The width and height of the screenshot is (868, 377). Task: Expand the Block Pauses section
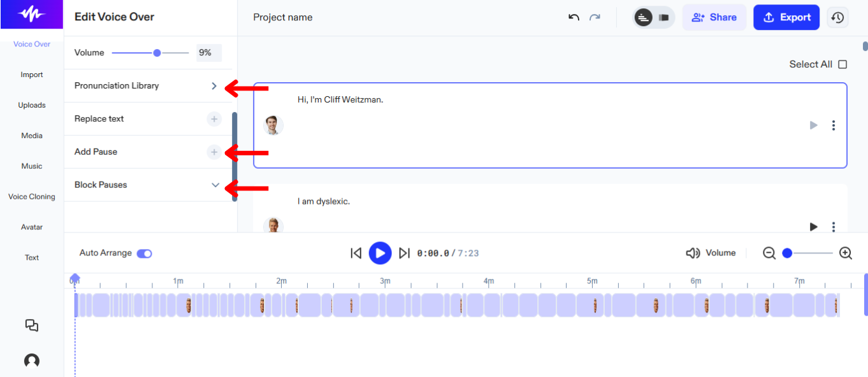[x=215, y=185]
